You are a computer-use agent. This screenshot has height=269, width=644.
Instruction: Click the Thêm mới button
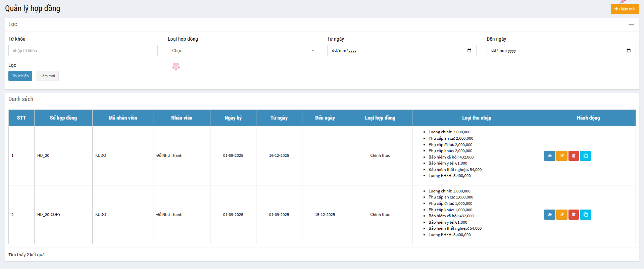625,9
